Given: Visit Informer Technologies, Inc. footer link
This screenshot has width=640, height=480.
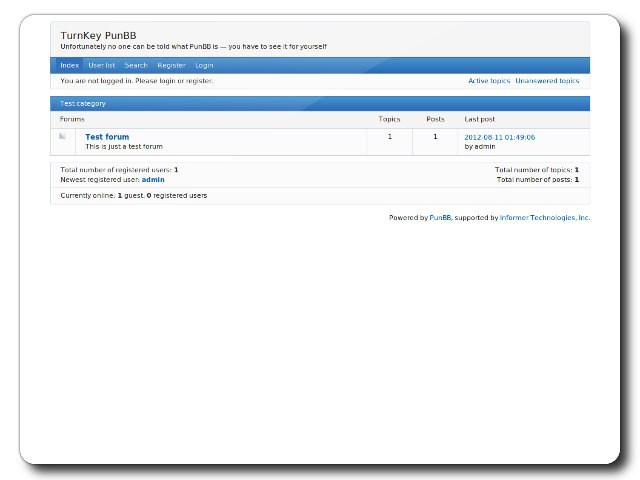Looking at the screenshot, I should pyautogui.click(x=545, y=217).
